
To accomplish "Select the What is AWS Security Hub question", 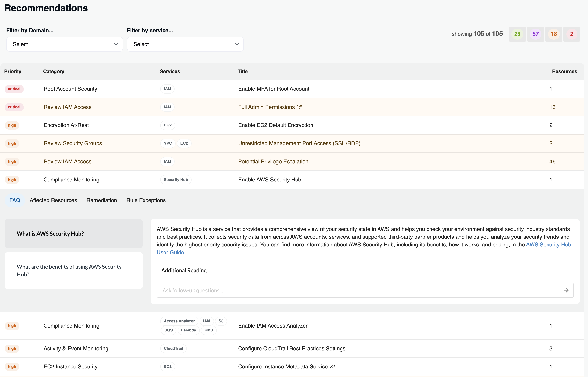I will pyautogui.click(x=74, y=234).
